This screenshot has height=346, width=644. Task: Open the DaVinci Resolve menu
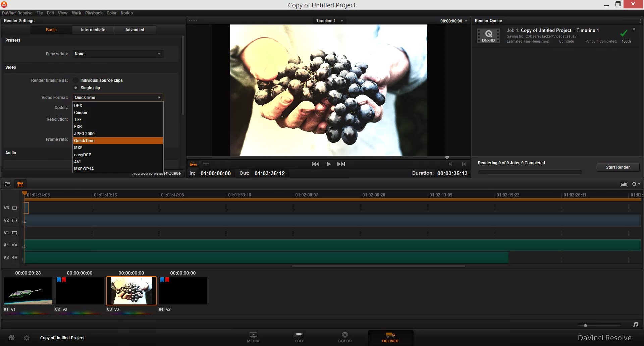(x=17, y=13)
